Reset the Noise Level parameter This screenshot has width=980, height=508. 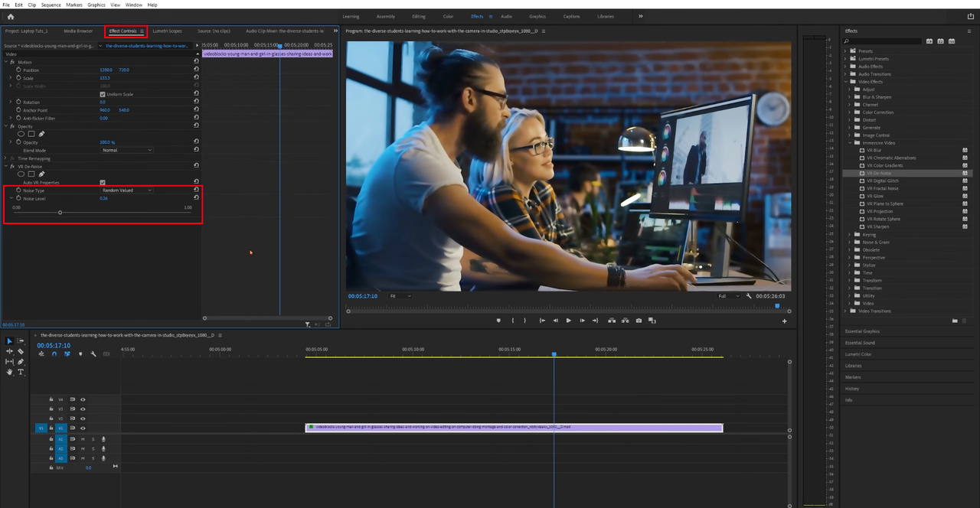pos(196,198)
